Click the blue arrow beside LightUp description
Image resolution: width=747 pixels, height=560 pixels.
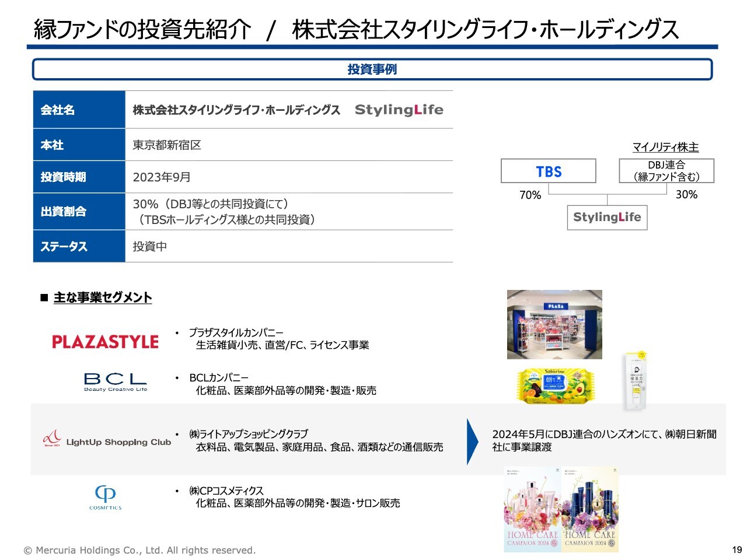(473, 441)
